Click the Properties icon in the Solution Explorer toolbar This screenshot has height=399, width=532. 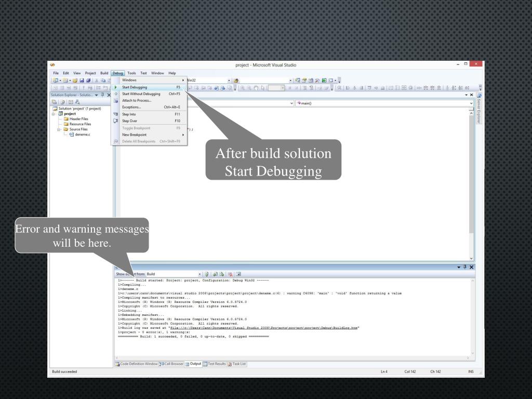coord(54,102)
